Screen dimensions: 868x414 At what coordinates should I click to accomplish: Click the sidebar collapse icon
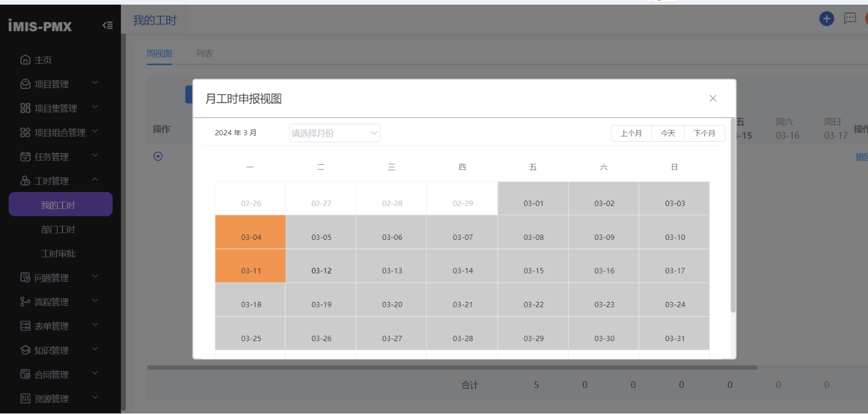(x=107, y=25)
